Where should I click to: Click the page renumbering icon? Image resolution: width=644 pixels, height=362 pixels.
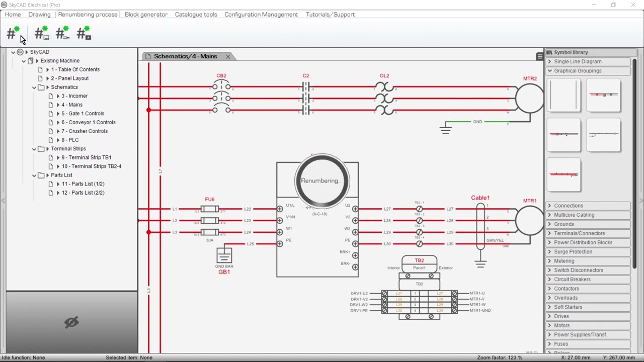coord(41,33)
